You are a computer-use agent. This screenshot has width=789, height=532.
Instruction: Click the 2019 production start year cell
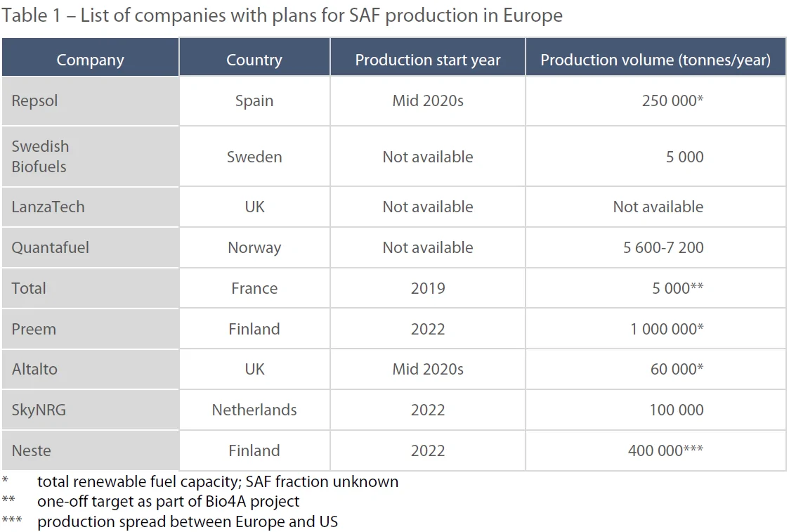tap(428, 288)
